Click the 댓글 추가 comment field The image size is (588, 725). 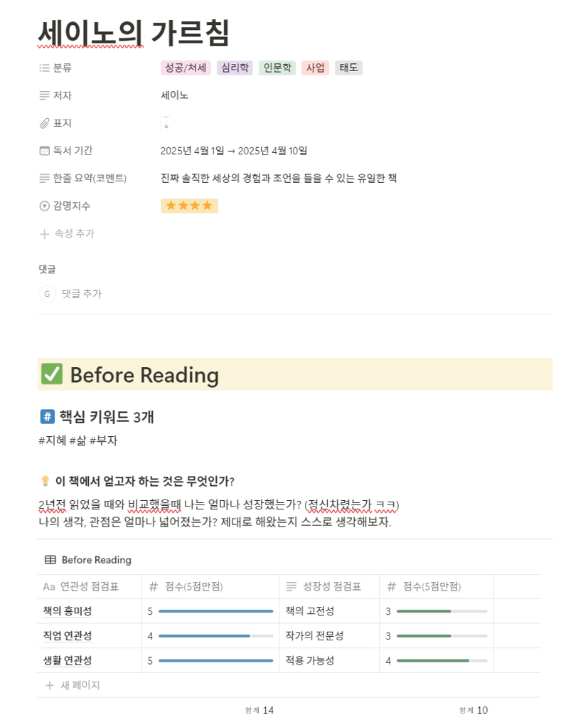82,294
